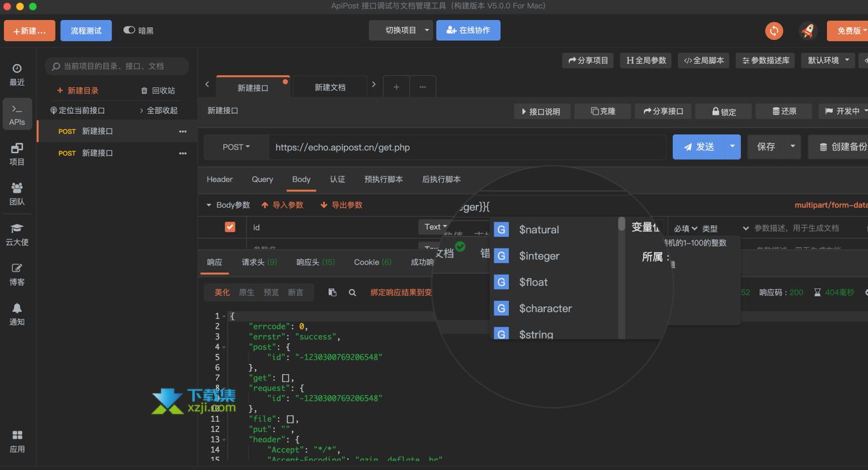This screenshot has width=868, height=470.
Task: Open more options for first 新建接口
Action: [182, 131]
